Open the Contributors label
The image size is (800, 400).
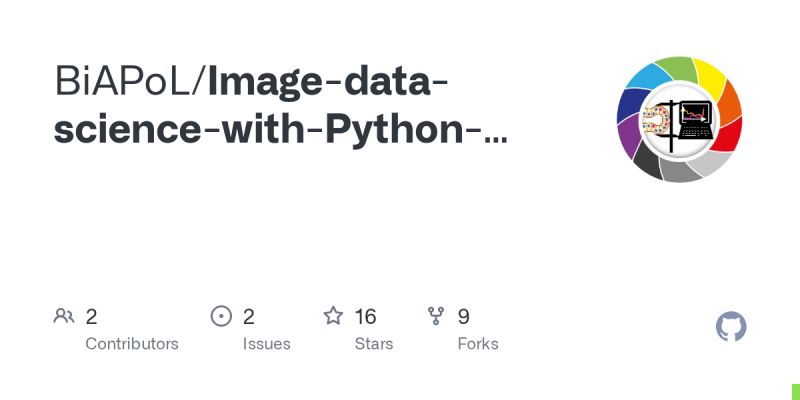pos(132,344)
